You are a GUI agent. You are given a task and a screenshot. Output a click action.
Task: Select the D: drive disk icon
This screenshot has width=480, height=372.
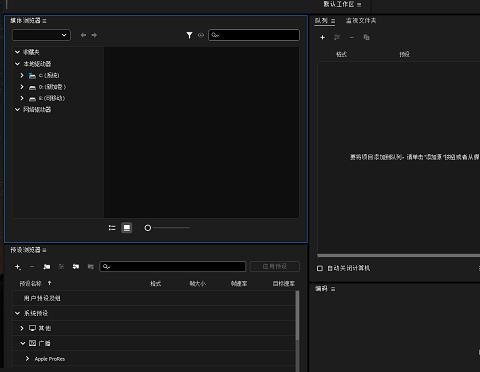[32, 87]
